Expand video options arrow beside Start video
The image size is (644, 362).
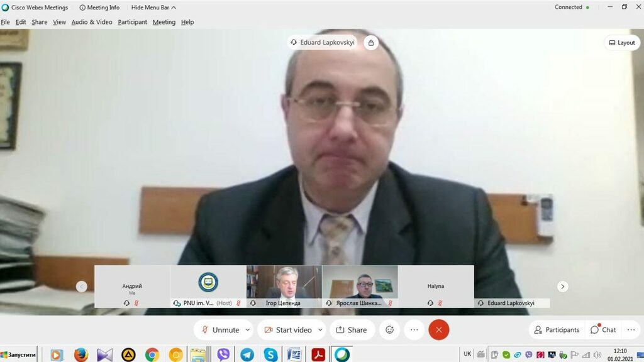[320, 329]
